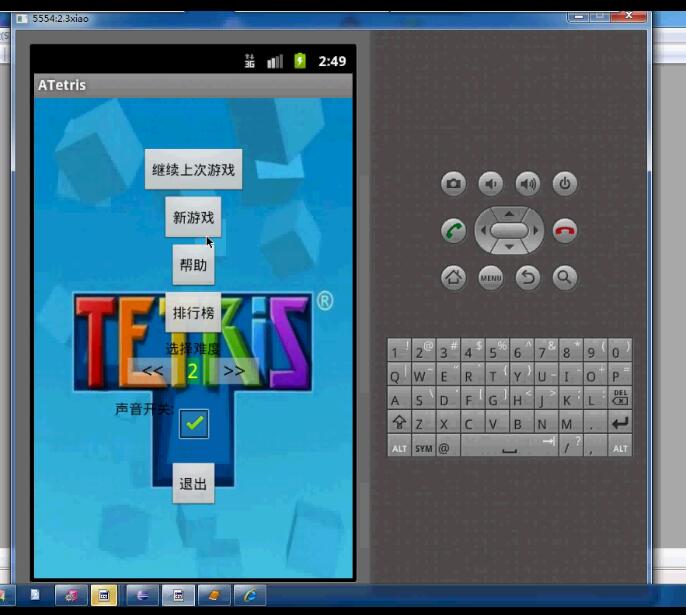The height and width of the screenshot is (615, 686).
Task: Click the battery icon in status bar
Action: pos(300,61)
